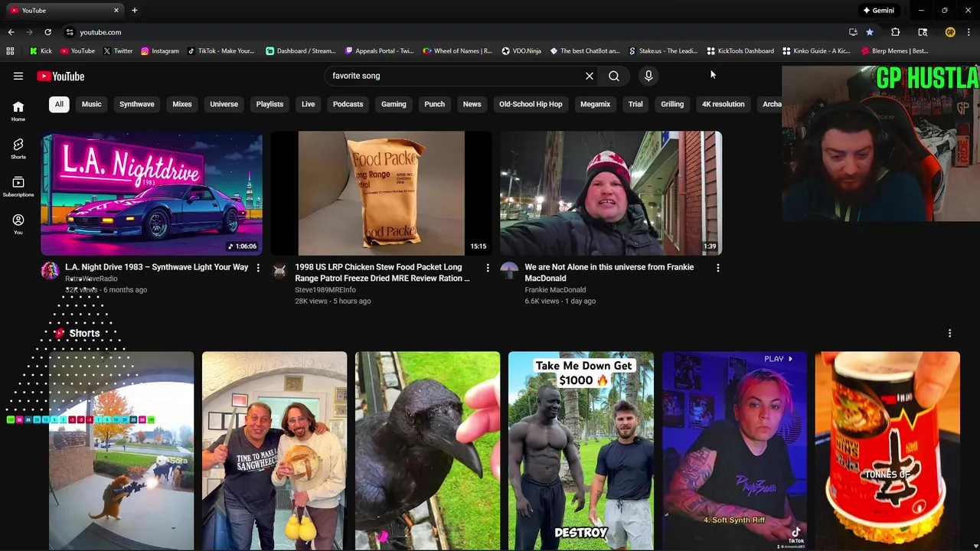Select the Universe filter chip
Screen dimensions: 980x551
(x=224, y=104)
